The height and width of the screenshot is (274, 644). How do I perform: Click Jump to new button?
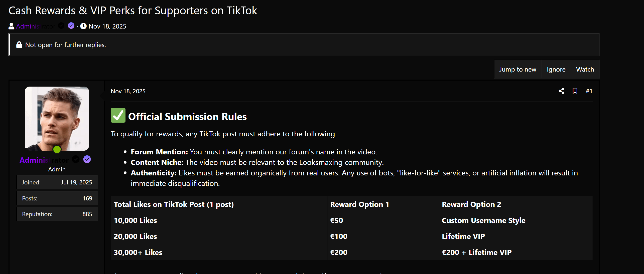point(518,69)
